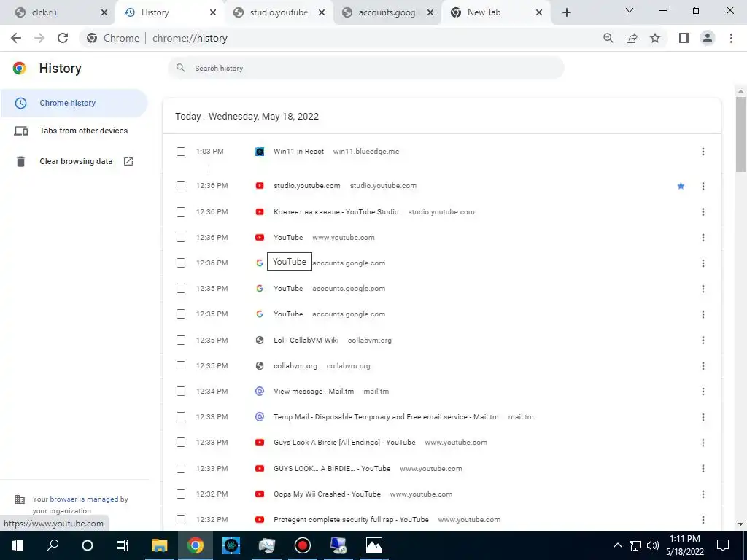This screenshot has height=560, width=747.
Task: Open the side panel icon
Action: click(684, 38)
